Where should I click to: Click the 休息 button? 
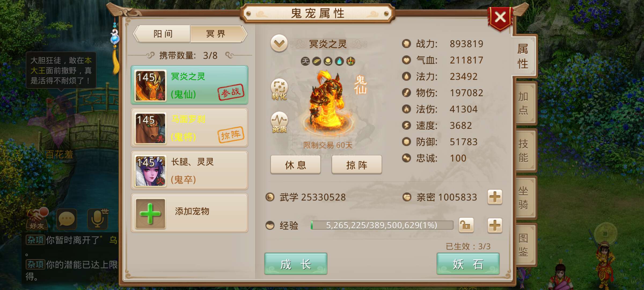[x=295, y=165]
